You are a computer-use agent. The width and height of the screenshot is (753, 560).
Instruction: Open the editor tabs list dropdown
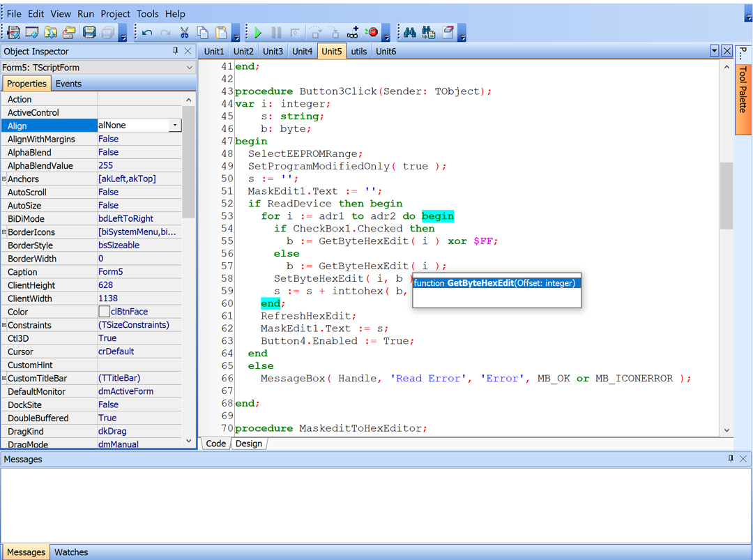click(x=714, y=51)
